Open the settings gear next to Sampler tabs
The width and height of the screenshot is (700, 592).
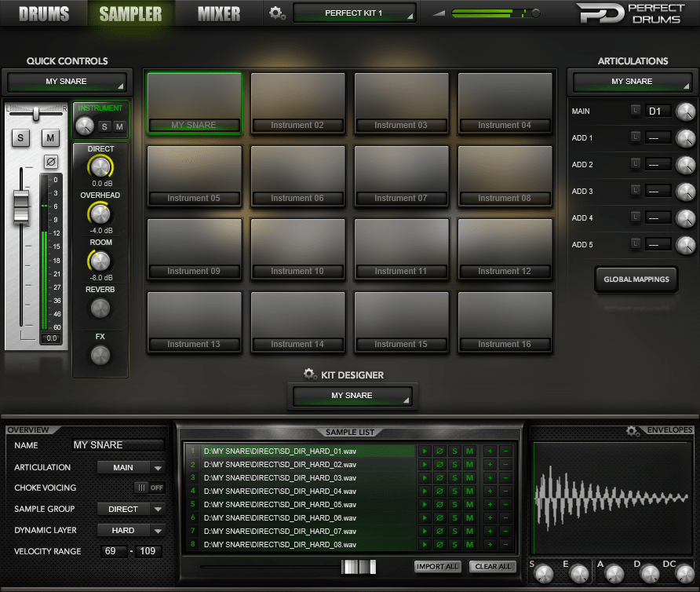277,13
